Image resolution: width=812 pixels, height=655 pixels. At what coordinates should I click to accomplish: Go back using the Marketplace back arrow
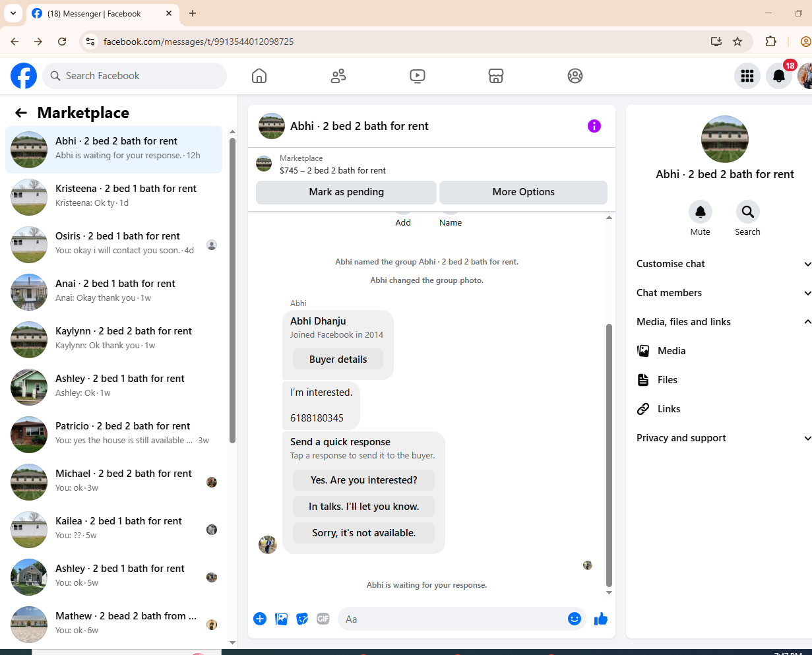[21, 113]
